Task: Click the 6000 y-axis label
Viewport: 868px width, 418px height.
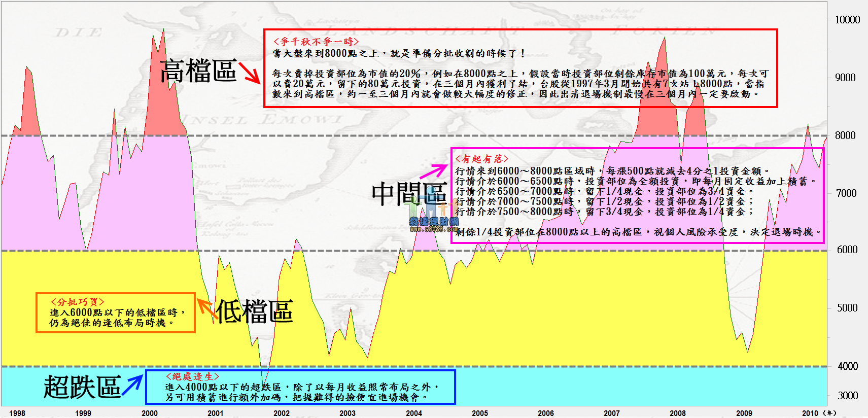Action: 847,250
